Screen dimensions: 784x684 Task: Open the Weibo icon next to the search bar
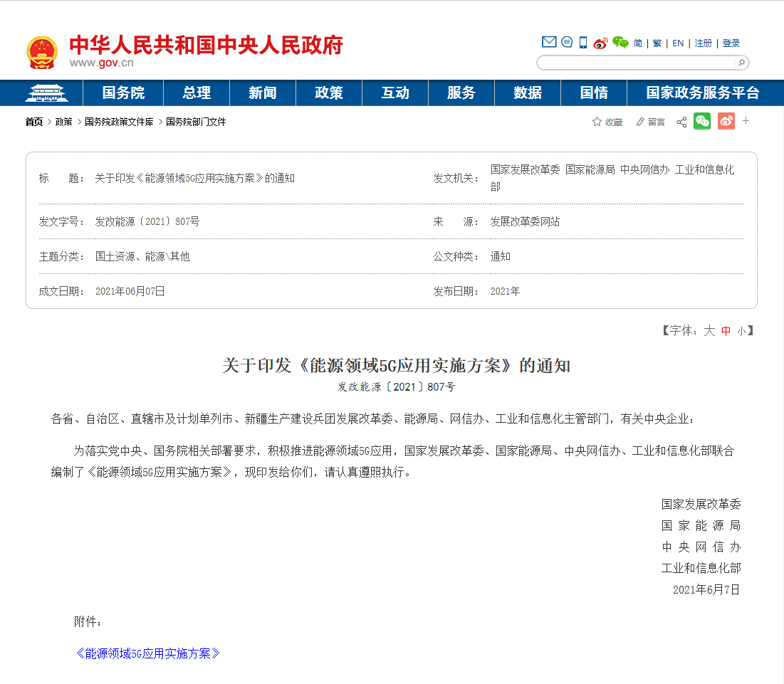(602, 42)
